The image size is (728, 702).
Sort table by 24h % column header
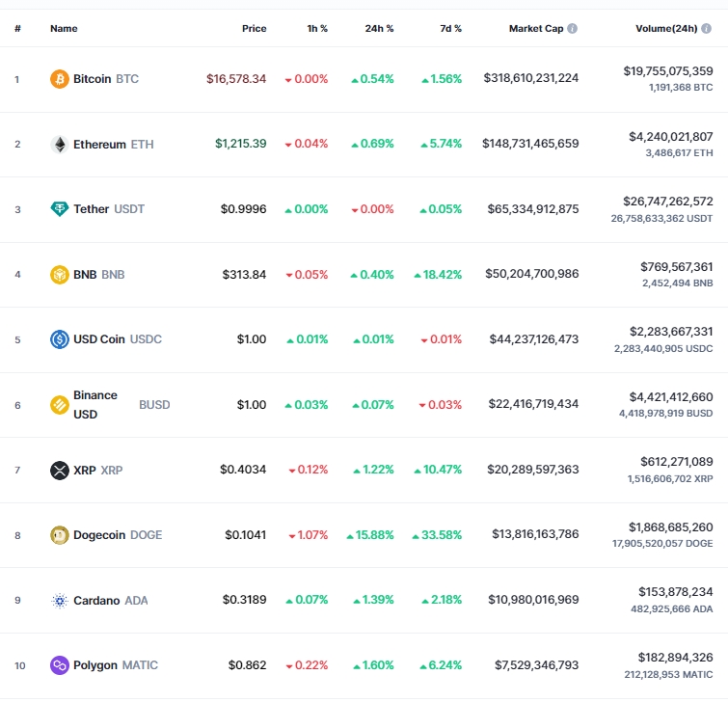coord(379,28)
